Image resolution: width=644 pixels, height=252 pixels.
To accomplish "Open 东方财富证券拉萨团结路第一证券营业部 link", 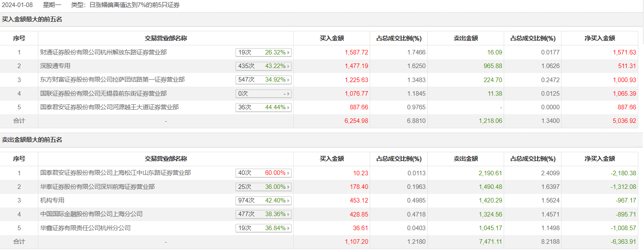I will tap(112, 80).
